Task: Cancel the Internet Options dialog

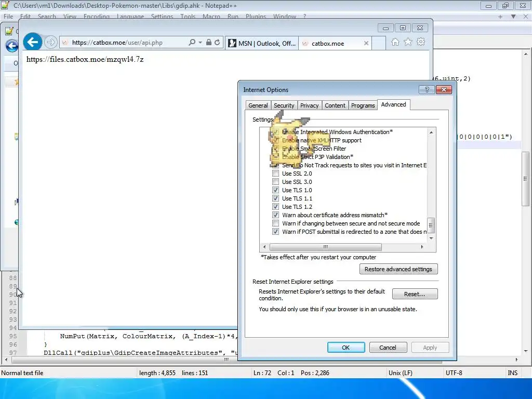Action: click(x=388, y=348)
